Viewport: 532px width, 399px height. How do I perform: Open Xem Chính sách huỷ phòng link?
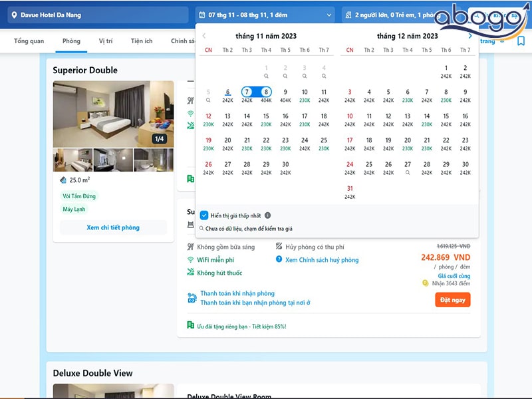tap(322, 260)
